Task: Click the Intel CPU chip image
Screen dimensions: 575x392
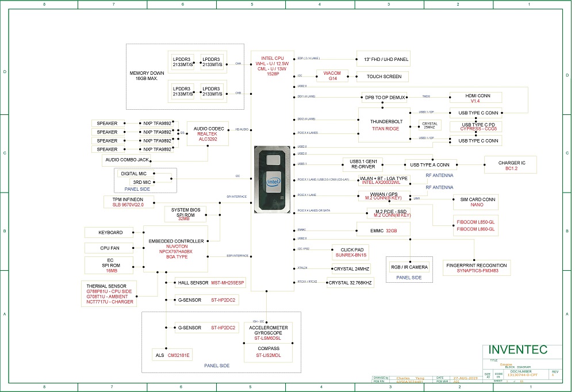Action: click(x=272, y=179)
